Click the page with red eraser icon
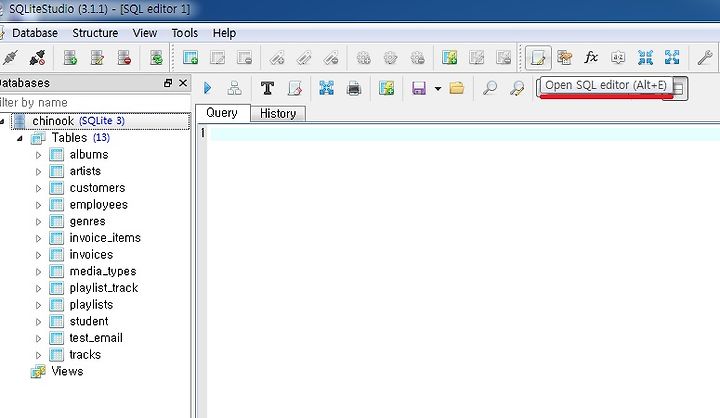720x418 pixels. click(294, 88)
